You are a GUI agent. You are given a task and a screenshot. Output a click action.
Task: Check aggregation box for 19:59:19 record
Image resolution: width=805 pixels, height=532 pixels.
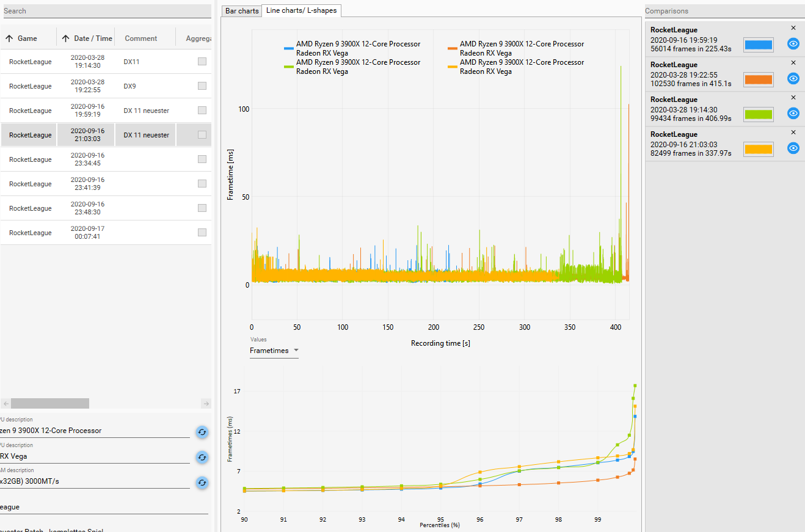pyautogui.click(x=202, y=111)
